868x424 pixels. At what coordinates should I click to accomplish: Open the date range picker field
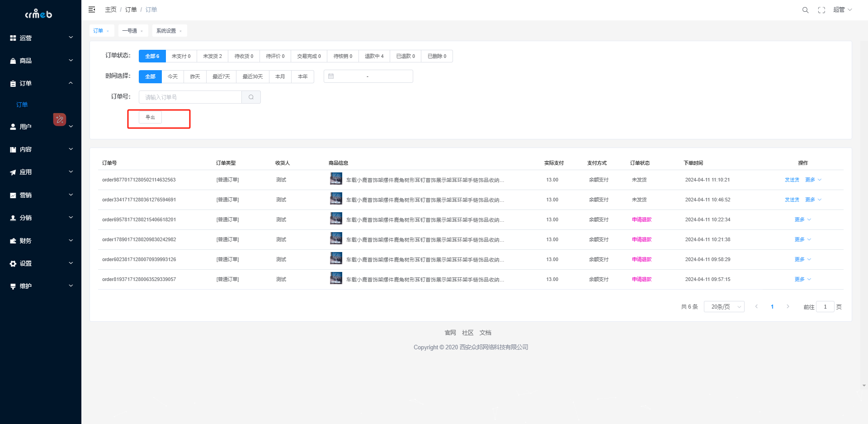[x=368, y=76]
